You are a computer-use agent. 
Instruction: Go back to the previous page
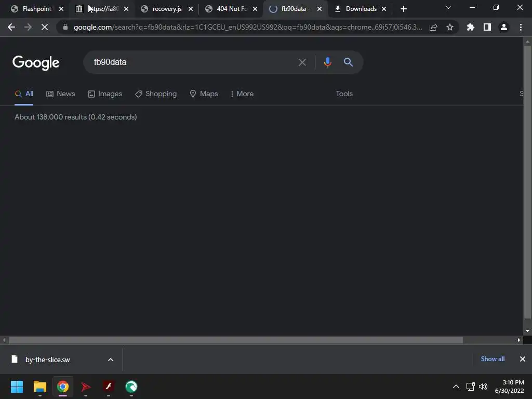tap(11, 27)
